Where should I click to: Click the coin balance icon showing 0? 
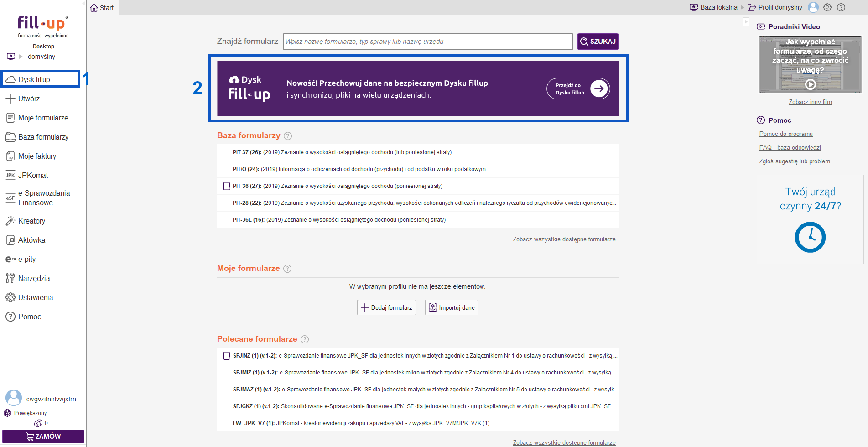(38, 423)
